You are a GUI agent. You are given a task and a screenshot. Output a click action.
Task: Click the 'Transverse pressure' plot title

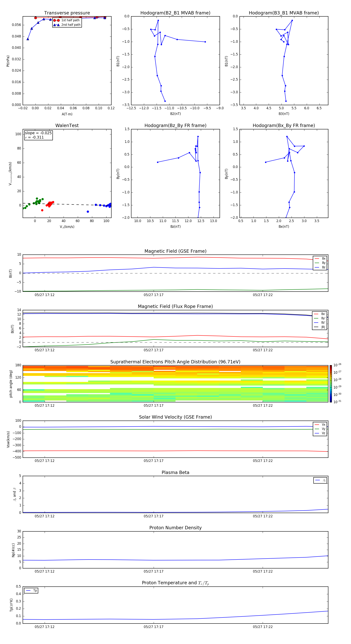pos(67,13)
